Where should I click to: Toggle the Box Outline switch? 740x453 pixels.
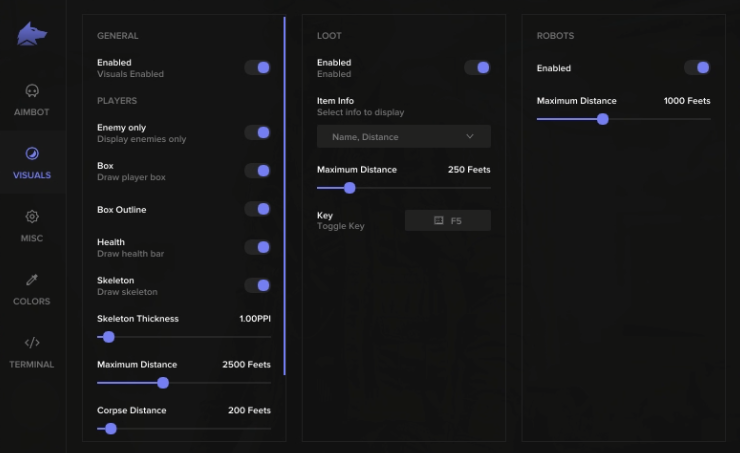pyautogui.click(x=257, y=209)
